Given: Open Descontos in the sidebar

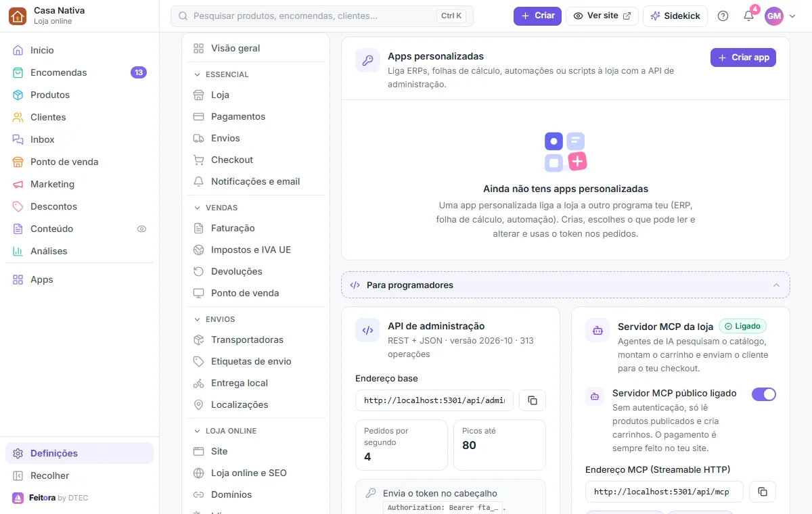Looking at the screenshot, I should click(80, 206).
